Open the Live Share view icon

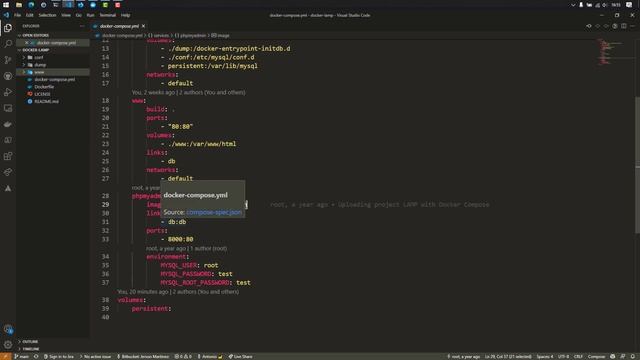8,172
